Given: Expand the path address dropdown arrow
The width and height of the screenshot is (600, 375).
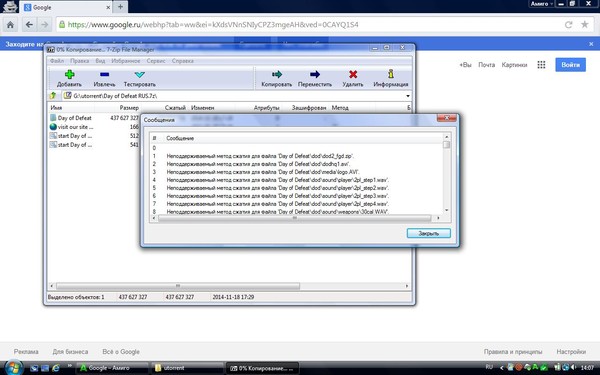Looking at the screenshot, I should (408, 96).
